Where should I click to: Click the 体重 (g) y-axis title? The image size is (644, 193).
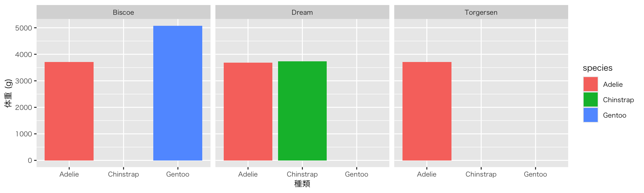coord(8,93)
